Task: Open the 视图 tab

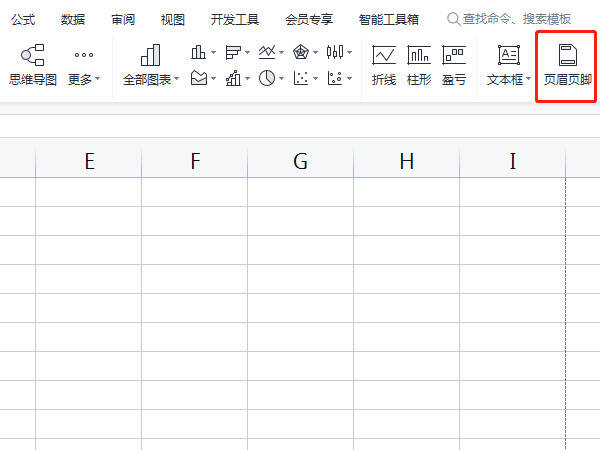Action: [173, 19]
